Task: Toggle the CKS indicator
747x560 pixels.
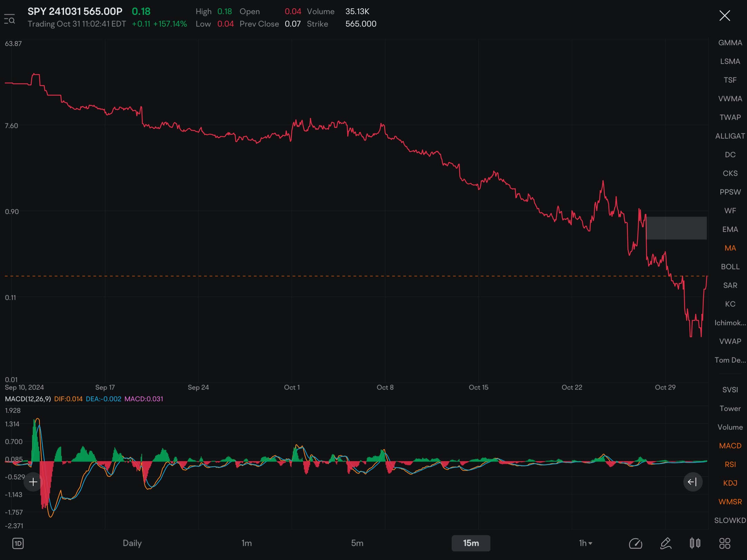Action: point(730,174)
